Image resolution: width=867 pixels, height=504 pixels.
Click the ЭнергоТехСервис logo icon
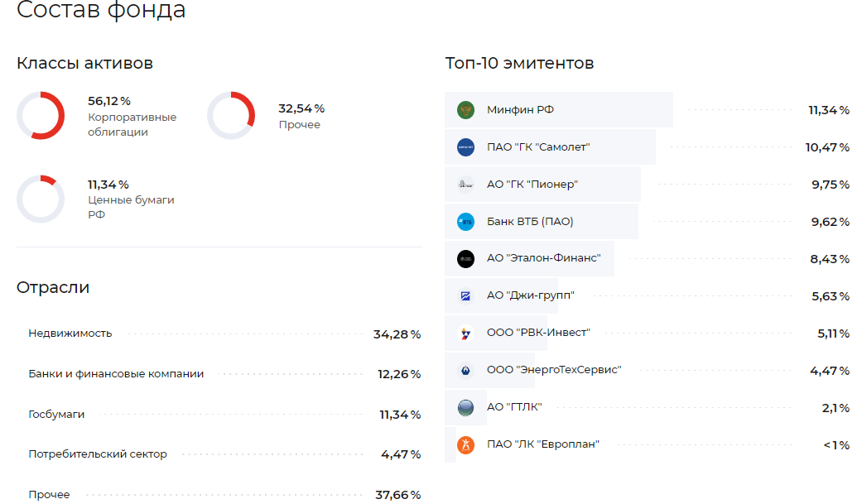coord(465,370)
